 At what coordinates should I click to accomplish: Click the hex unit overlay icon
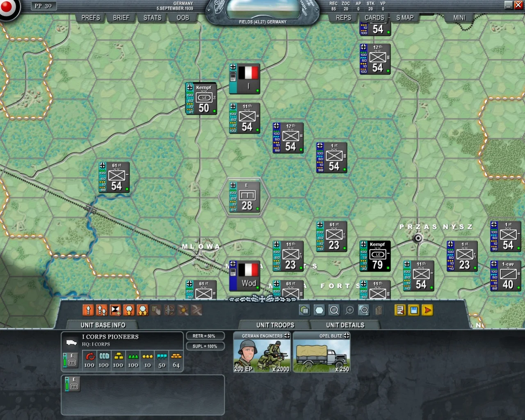tap(304, 310)
